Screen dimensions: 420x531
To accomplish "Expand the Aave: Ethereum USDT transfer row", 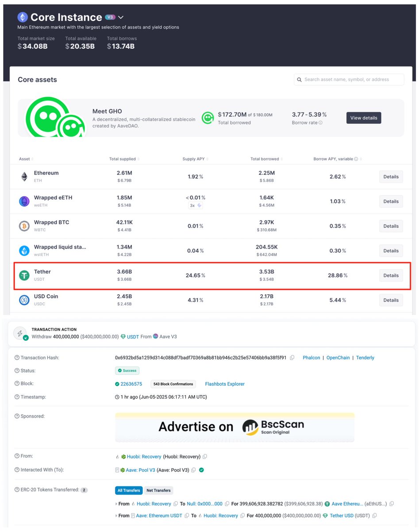I will [x=117, y=516].
